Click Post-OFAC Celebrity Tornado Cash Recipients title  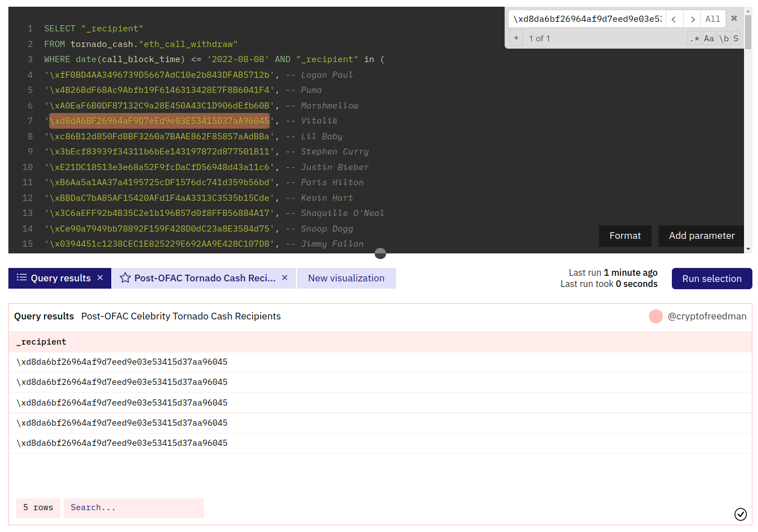pos(181,316)
